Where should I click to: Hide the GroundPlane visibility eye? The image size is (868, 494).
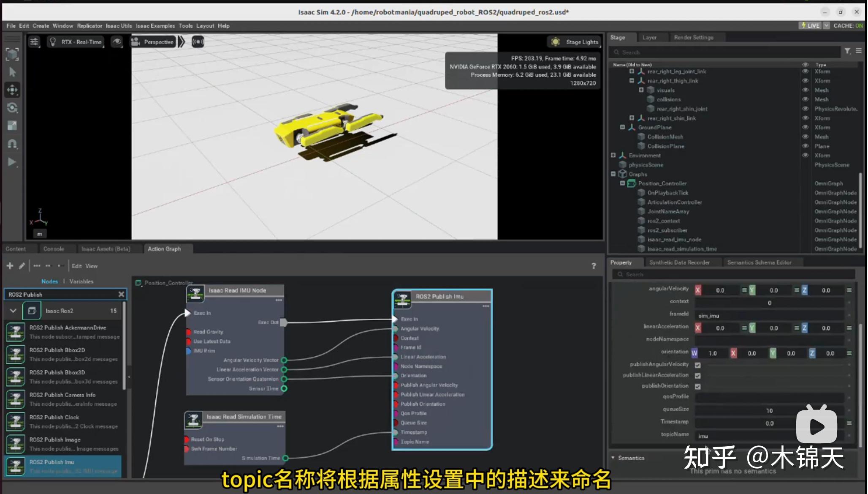pos(805,127)
